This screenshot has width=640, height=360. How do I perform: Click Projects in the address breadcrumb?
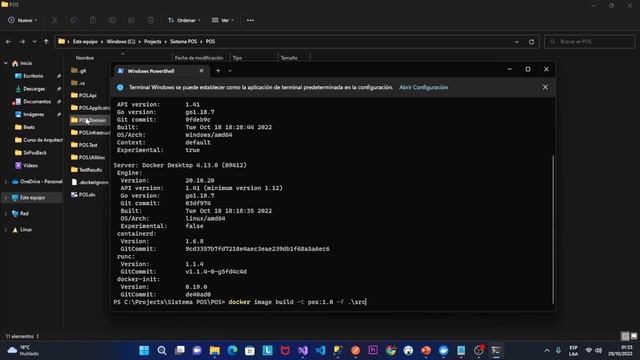tap(153, 42)
